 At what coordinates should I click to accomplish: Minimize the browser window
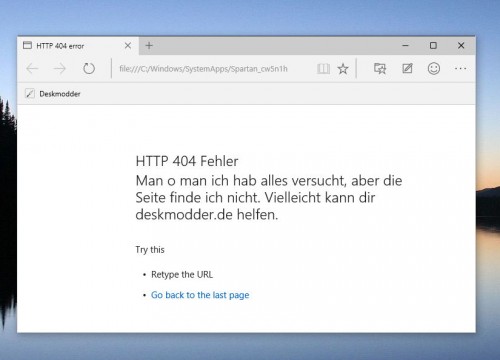pos(405,46)
